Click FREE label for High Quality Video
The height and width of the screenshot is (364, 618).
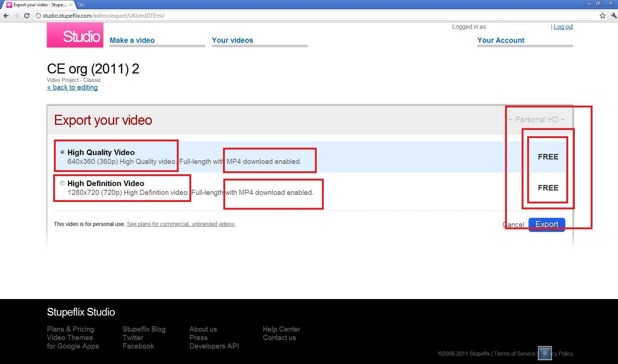tap(548, 157)
